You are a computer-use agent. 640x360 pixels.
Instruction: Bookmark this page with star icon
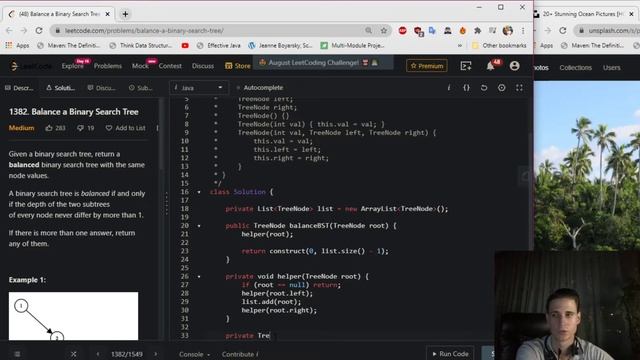click(x=384, y=31)
